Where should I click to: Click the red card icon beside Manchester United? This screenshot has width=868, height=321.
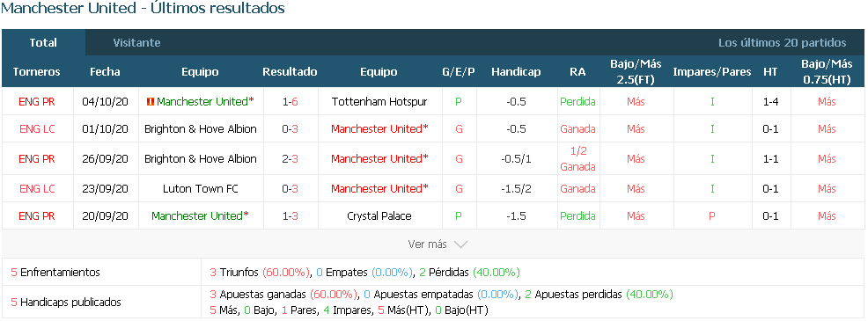150,102
